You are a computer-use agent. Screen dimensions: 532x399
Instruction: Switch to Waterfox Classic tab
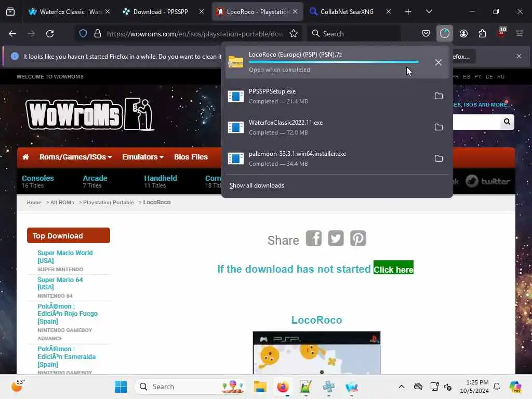tap(69, 11)
